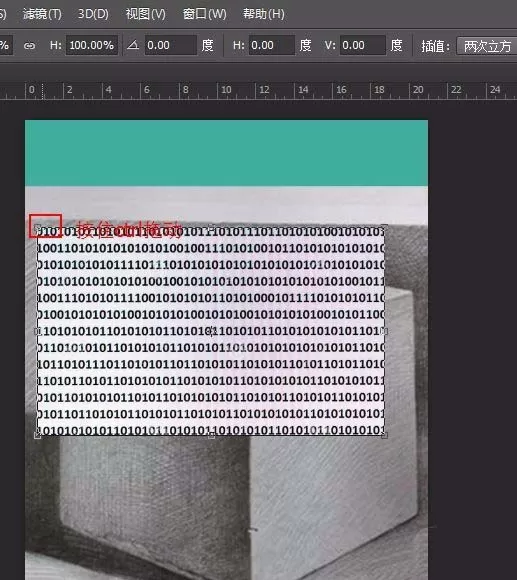This screenshot has height=580, width=517.
Task: Click the height scale field showing 100.00%
Action: point(91,45)
